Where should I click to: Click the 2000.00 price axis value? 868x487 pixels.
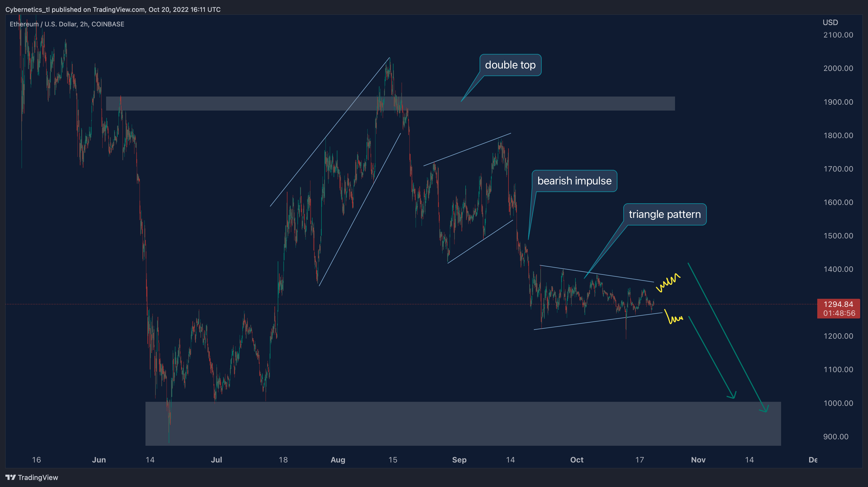point(838,68)
